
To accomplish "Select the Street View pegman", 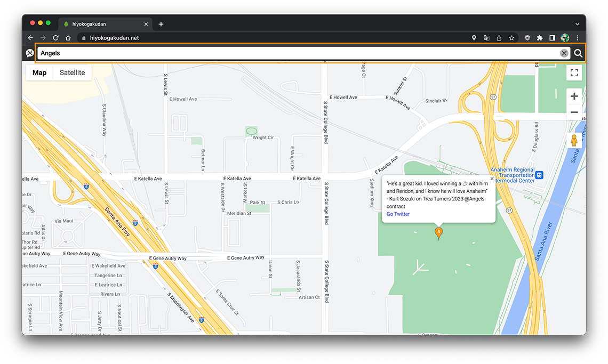I will [574, 140].
